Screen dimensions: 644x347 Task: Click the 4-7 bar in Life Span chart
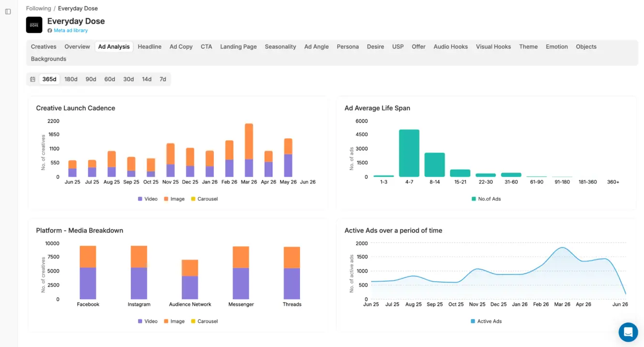(x=409, y=153)
